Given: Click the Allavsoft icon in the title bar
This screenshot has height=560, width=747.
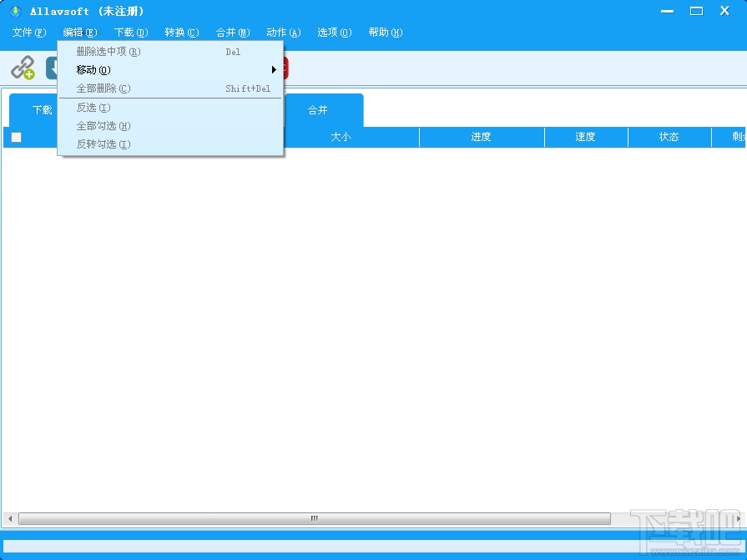Looking at the screenshot, I should pos(14,11).
